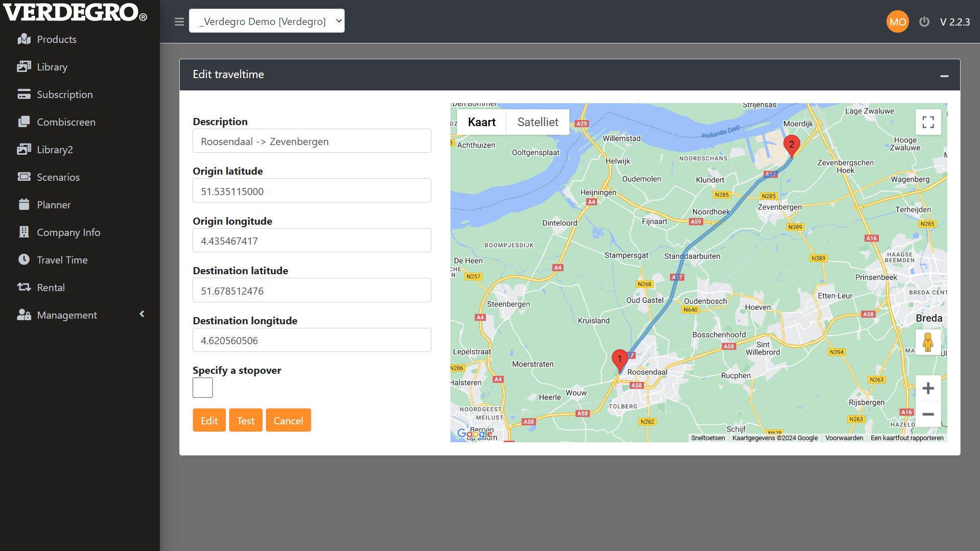Click the Combiscreen menu label
This screenshot has height=551, width=980.
tap(66, 122)
